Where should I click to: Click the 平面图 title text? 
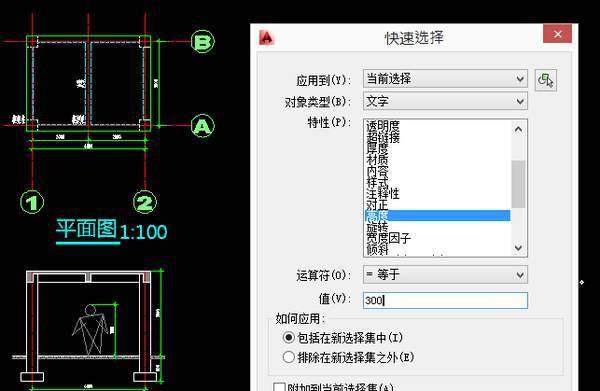point(86,229)
